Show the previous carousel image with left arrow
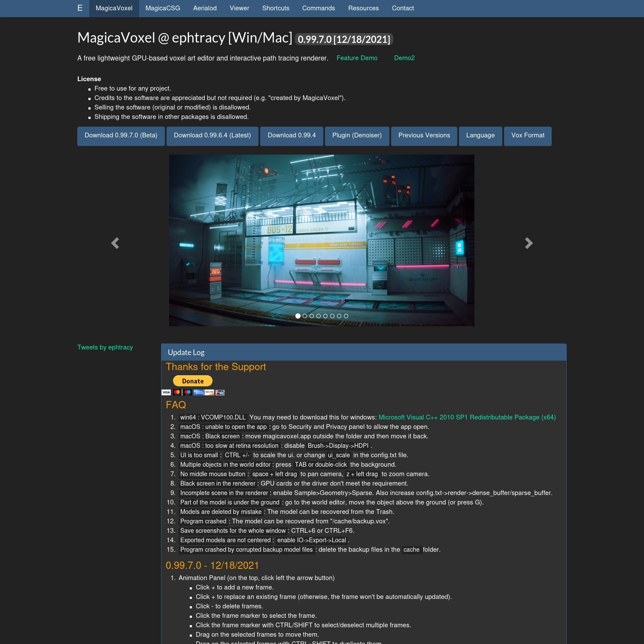This screenshot has height=644, width=644. [115, 243]
